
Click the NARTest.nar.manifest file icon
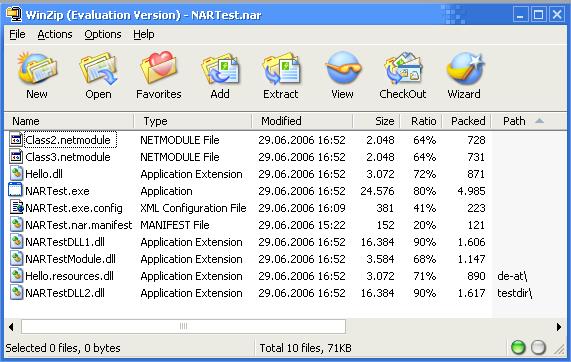pos(16,225)
